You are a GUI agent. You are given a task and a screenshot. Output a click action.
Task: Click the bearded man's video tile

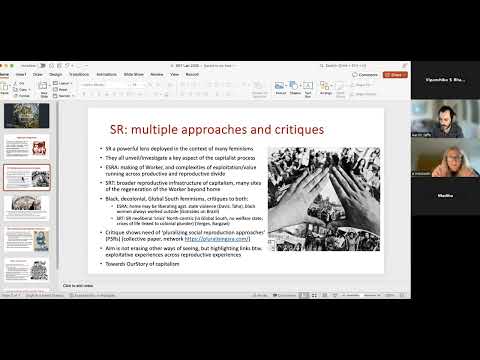pos(445,118)
